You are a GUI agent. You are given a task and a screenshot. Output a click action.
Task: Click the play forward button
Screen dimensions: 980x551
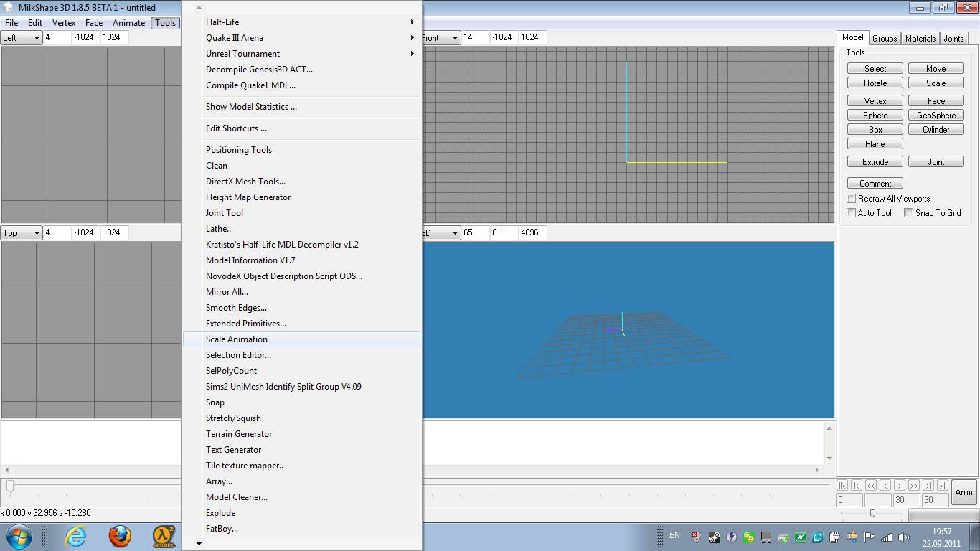pyautogui.click(x=914, y=486)
